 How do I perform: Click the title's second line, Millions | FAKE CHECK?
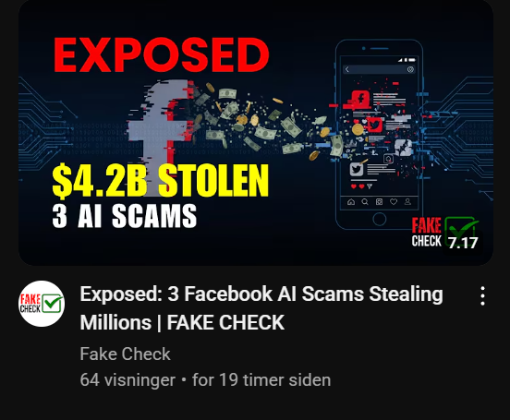pos(182,322)
